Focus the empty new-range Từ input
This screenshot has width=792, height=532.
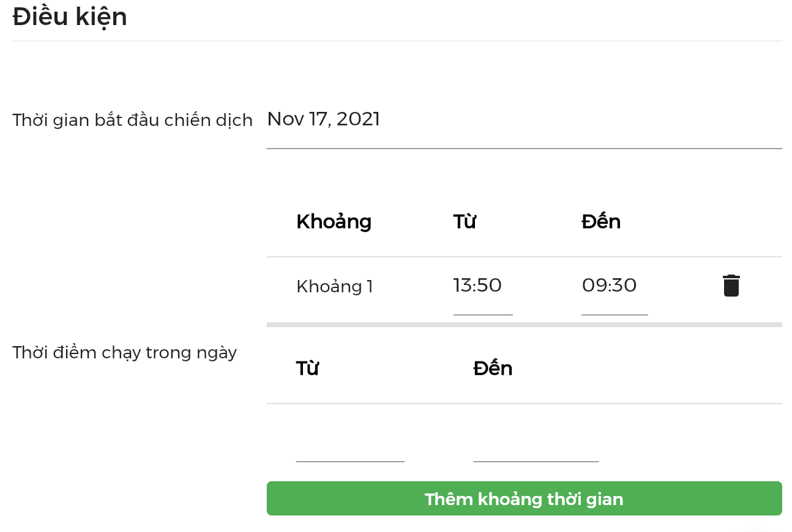click(350, 448)
